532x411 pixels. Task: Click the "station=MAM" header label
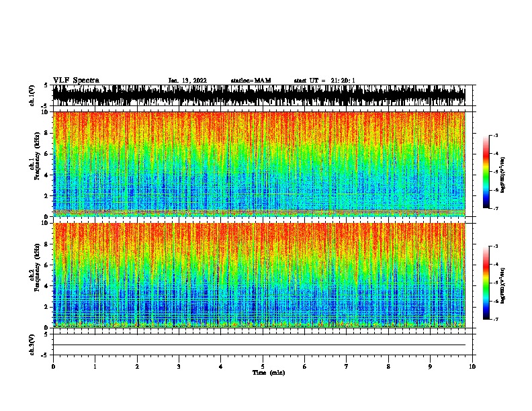coord(251,81)
